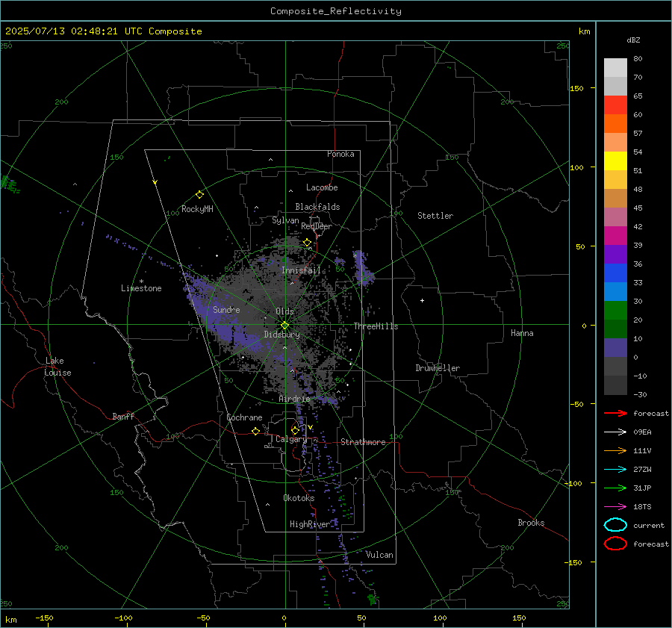The height and width of the screenshot is (628, 672).
Task: Click the Stettler label
Action: (x=435, y=216)
